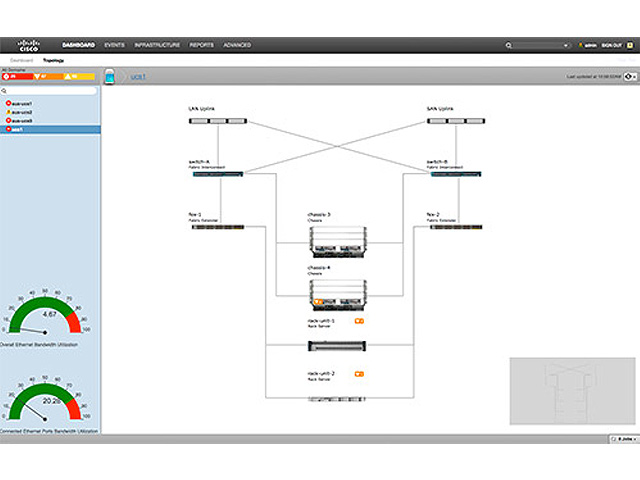This screenshot has height=480, width=640.
Task: Click orange warning badge beside rack-unit-2
Action: click(359, 373)
